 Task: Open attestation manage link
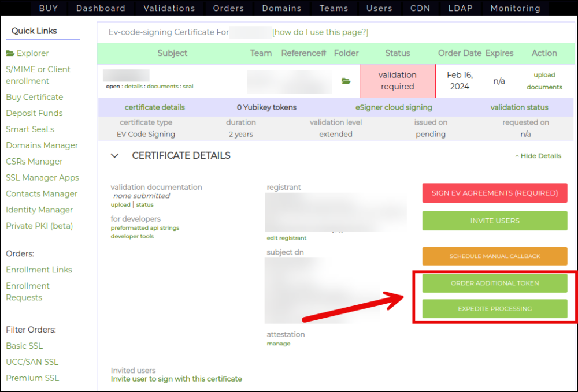[278, 344]
